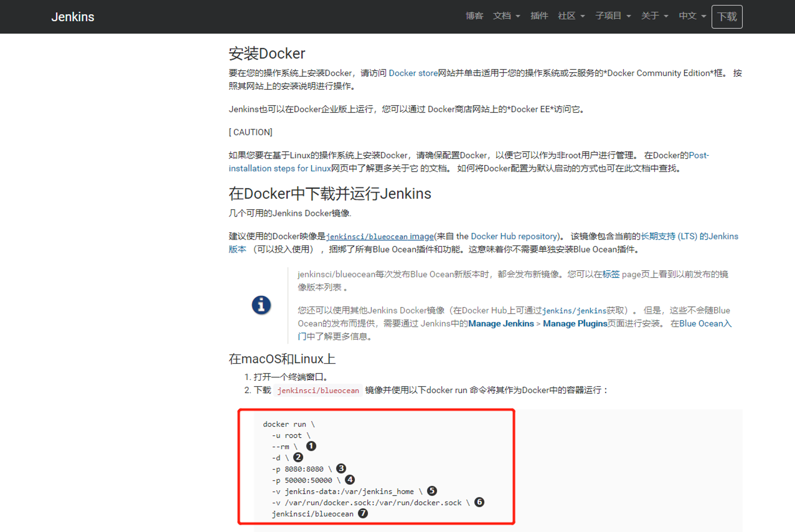Open the Manage Plugins link

pyautogui.click(x=575, y=324)
